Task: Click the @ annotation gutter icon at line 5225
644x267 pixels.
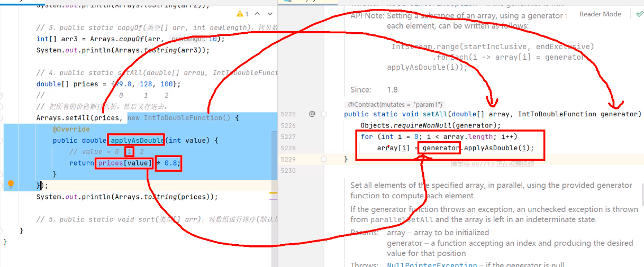Action: point(312,114)
